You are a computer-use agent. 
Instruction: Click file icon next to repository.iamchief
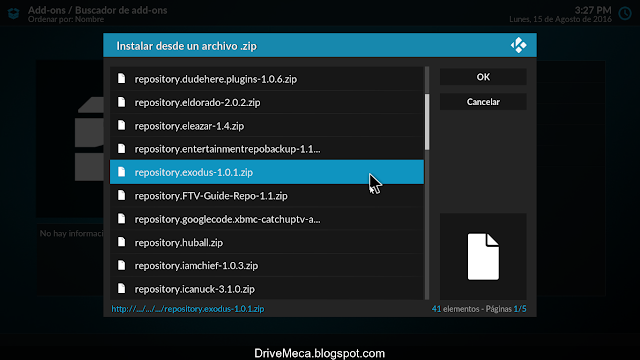pyautogui.click(x=121, y=265)
